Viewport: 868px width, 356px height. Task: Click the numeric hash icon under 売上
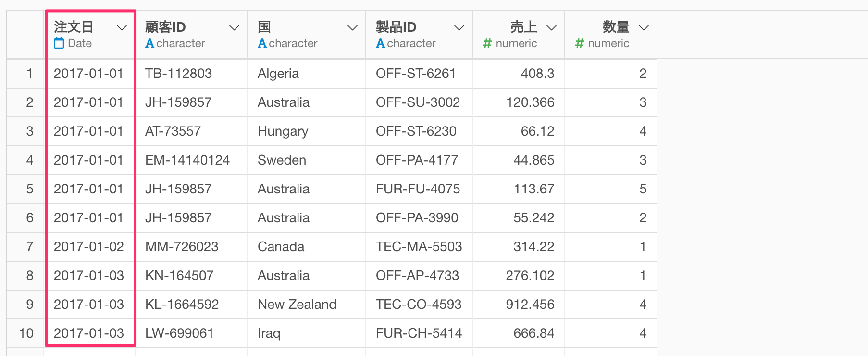coord(487,44)
